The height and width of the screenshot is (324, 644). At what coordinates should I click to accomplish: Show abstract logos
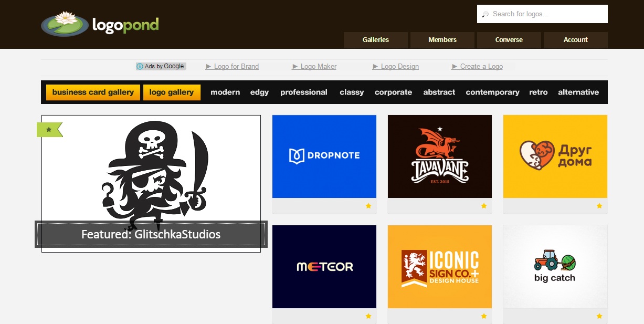pyautogui.click(x=439, y=92)
